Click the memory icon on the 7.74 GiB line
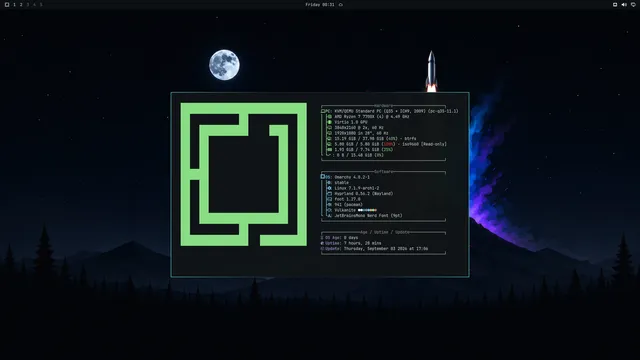Viewport: 640px width, 360px height. coord(330,149)
